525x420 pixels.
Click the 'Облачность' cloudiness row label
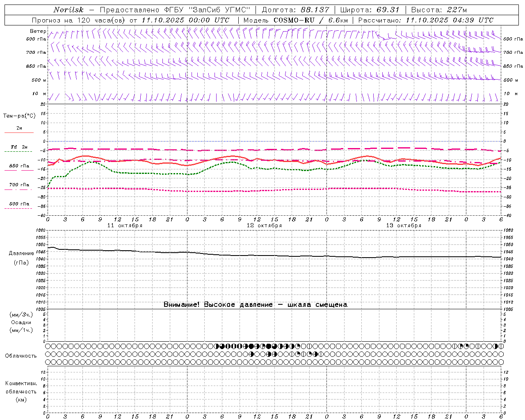coord(21,356)
